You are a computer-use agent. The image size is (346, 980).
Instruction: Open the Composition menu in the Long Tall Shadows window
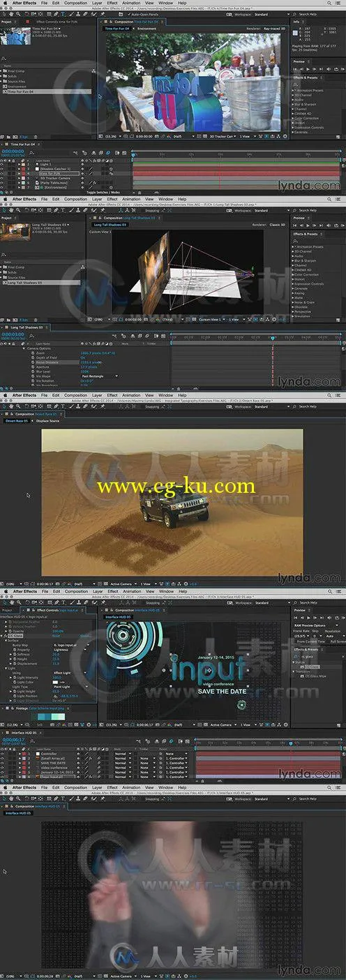(76, 199)
